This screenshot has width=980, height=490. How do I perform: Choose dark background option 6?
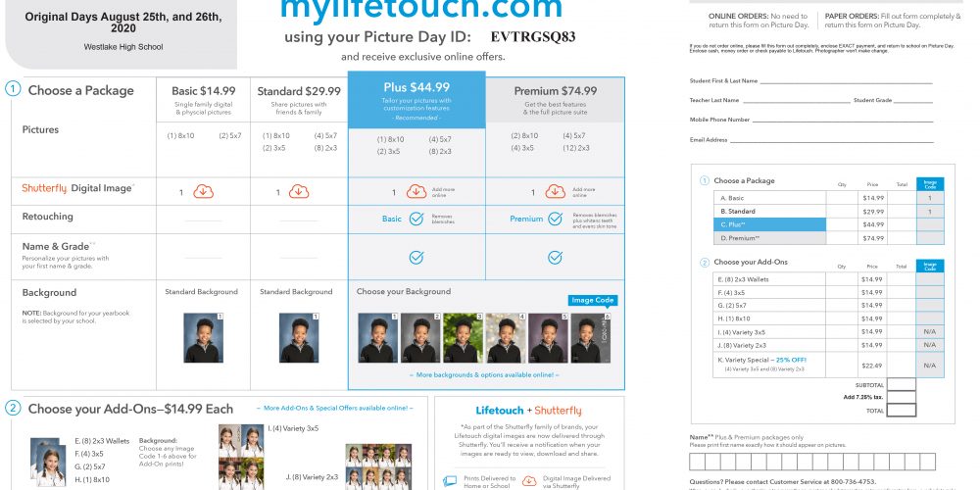(591, 337)
